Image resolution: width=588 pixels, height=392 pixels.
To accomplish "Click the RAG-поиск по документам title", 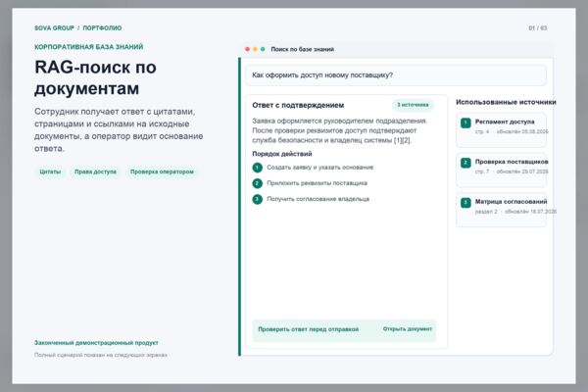I will point(96,77).
